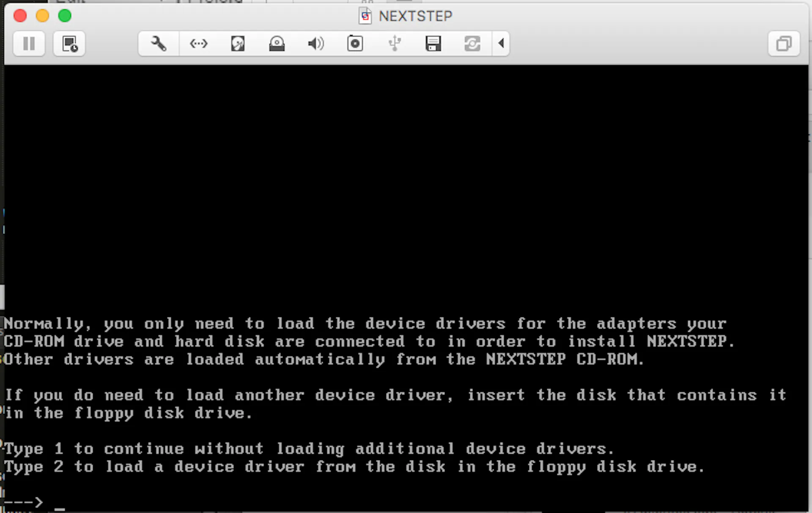Screen dimensions: 812x513
Task: Click the line 'Type 2 to load a device driver'
Action: coord(354,467)
